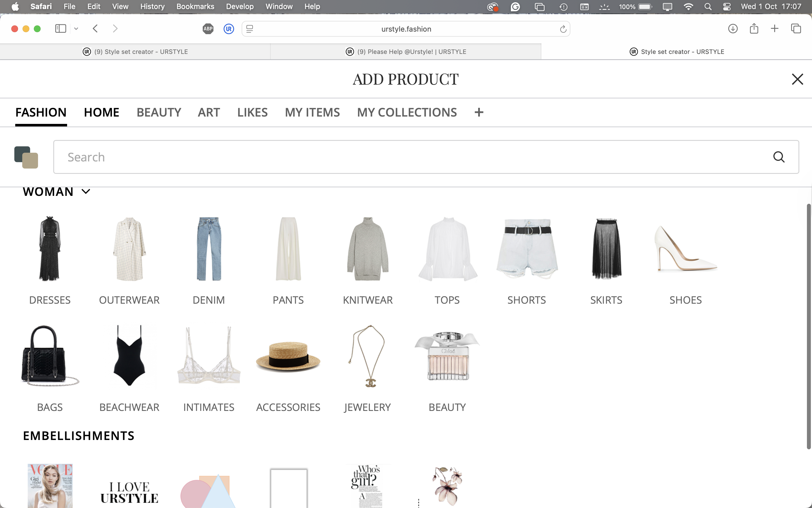Click the KNITWEAR label

(x=368, y=300)
